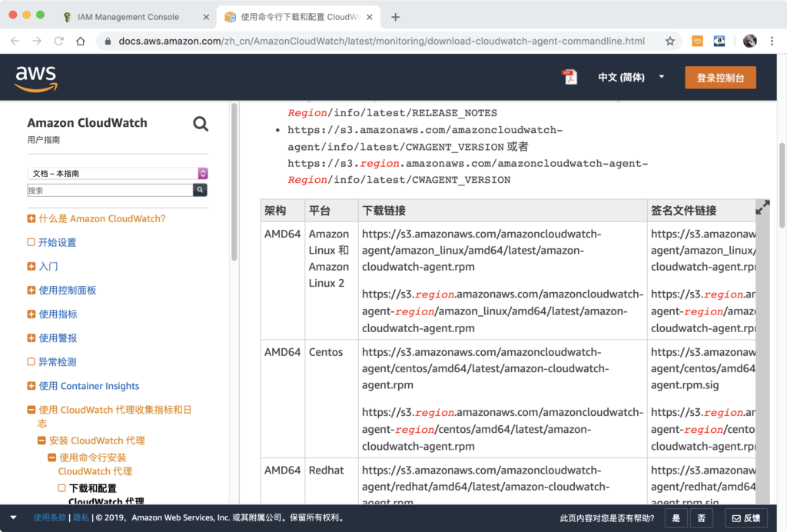Image resolution: width=787 pixels, height=532 pixels.
Task: Expand the 使用警报 section
Action: [31, 337]
